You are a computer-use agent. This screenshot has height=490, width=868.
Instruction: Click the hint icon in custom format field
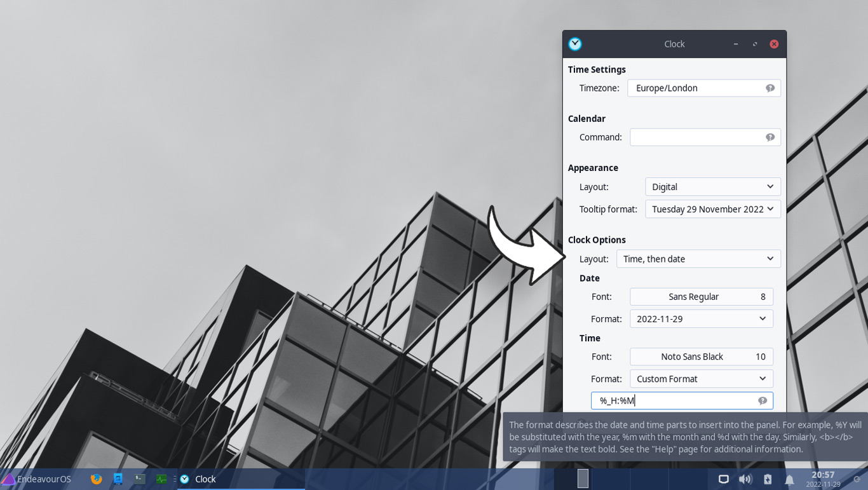click(x=763, y=401)
